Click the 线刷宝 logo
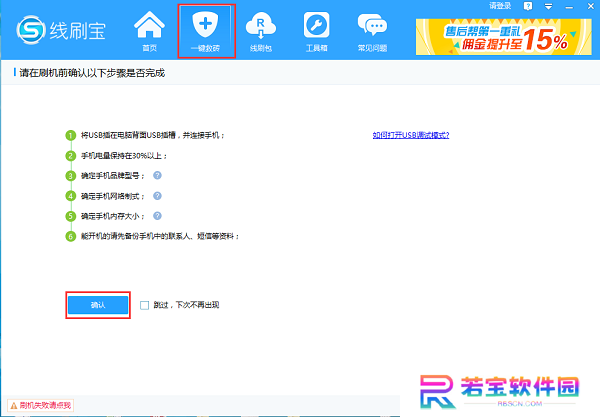Viewport: 600px width, 417px height. click(61, 30)
